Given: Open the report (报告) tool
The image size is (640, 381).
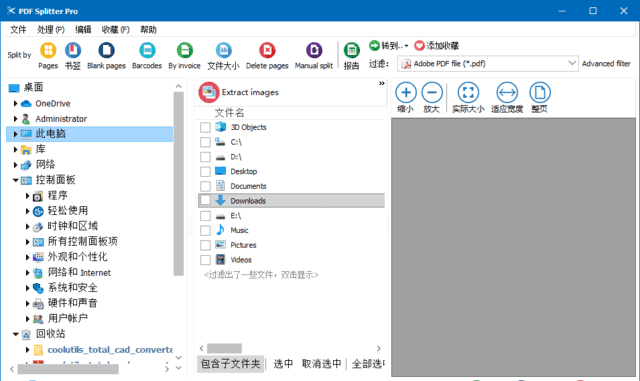Looking at the screenshot, I should click(351, 51).
